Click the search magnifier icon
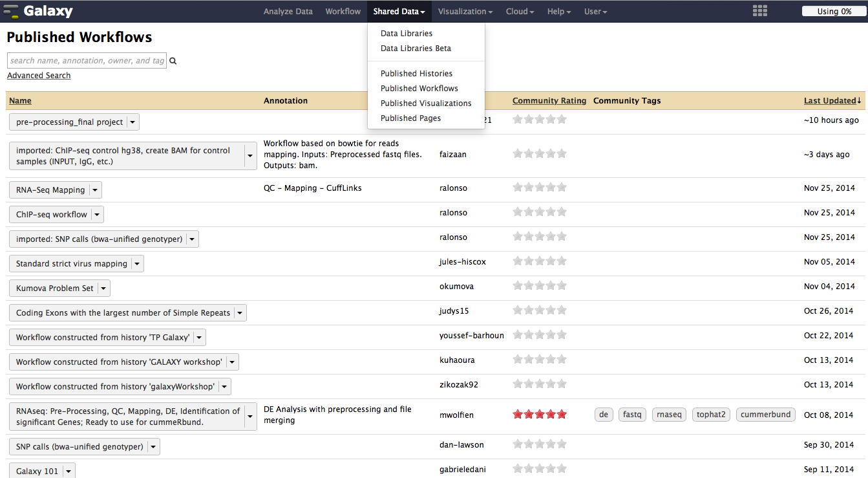 173,61
